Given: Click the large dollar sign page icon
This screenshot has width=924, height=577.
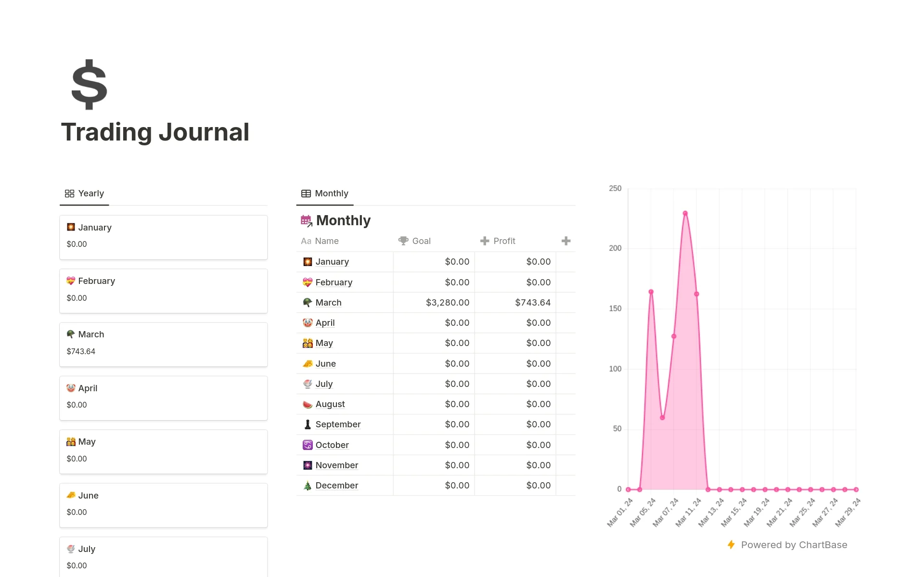Looking at the screenshot, I should pyautogui.click(x=89, y=85).
